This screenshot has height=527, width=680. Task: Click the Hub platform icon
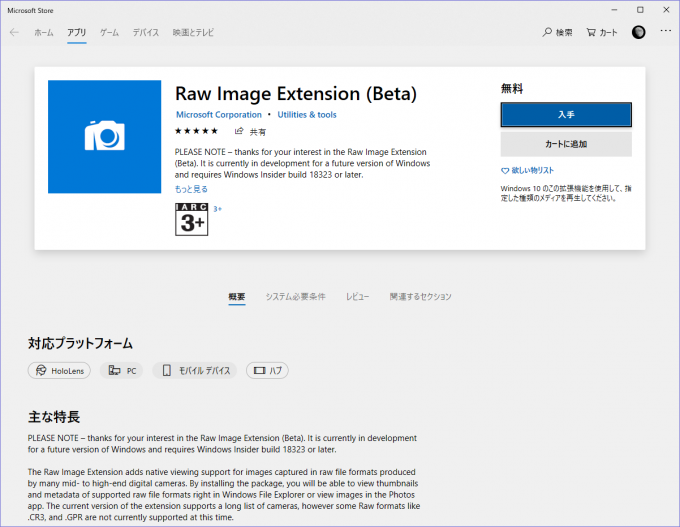click(259, 370)
